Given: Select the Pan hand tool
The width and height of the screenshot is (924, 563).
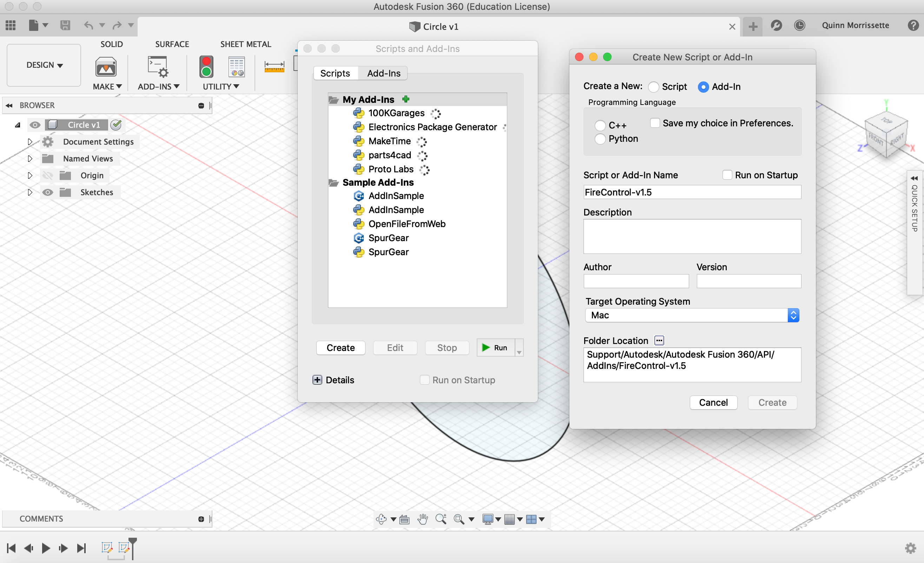Looking at the screenshot, I should [x=423, y=519].
